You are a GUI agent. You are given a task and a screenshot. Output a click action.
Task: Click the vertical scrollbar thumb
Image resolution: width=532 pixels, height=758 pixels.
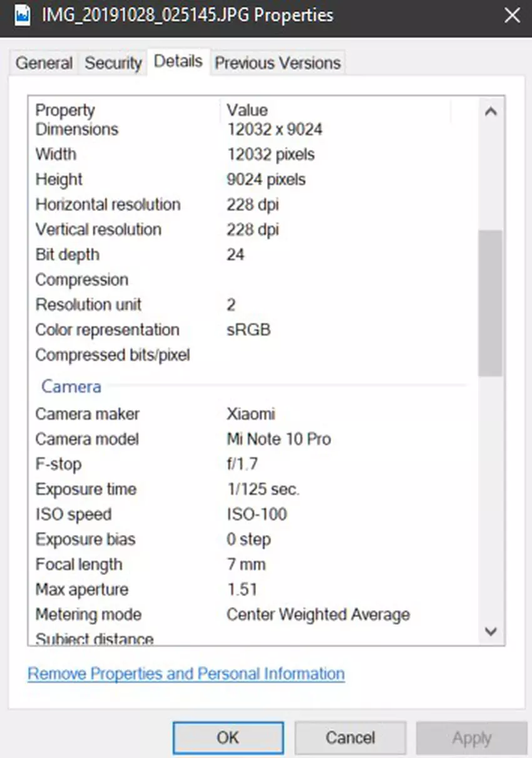point(491,302)
